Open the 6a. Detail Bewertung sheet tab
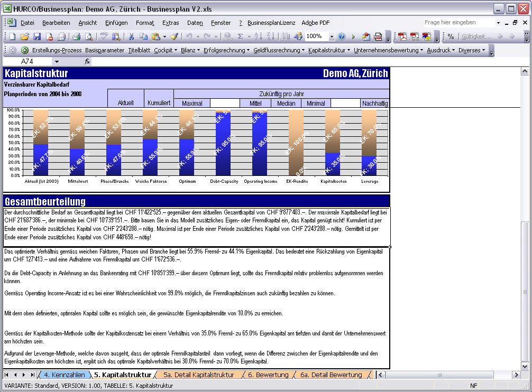The width and height of the screenshot is (532, 392). [331, 375]
